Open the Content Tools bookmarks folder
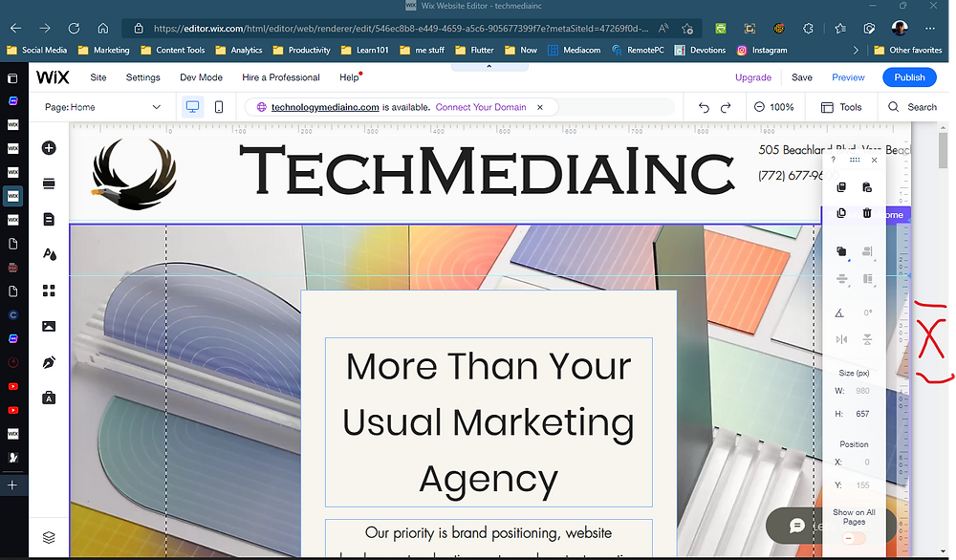 click(x=173, y=51)
